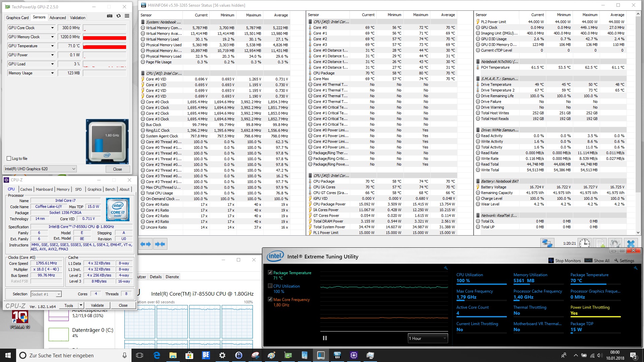Click the Validate button in CPU-Z
Viewport: 644px width, 362px height.
pos(97,305)
